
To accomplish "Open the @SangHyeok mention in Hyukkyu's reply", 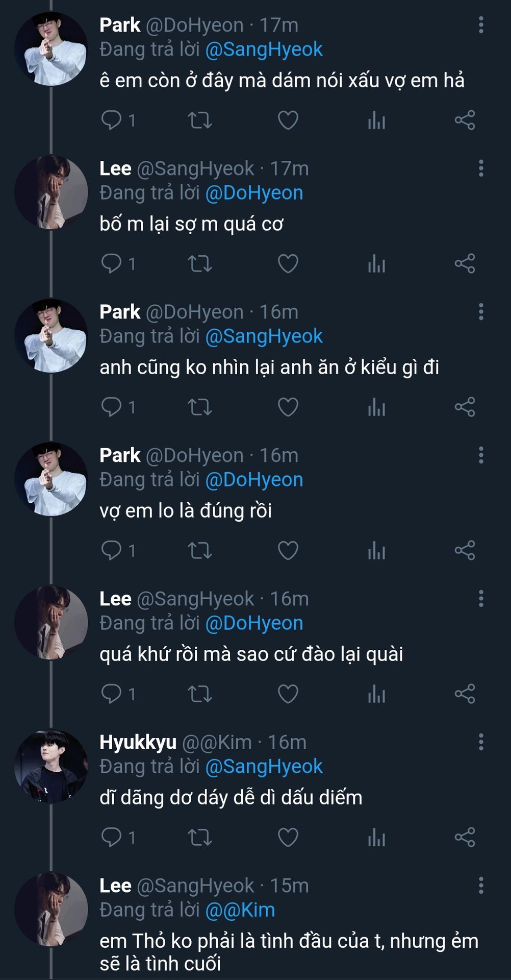I will pyautogui.click(x=264, y=766).
